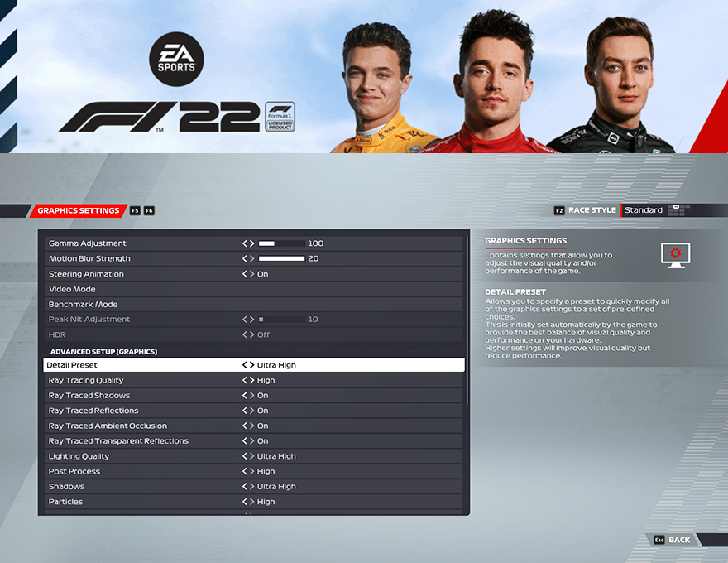The height and width of the screenshot is (563, 728).
Task: Open Video Mode settings
Action: click(254, 289)
